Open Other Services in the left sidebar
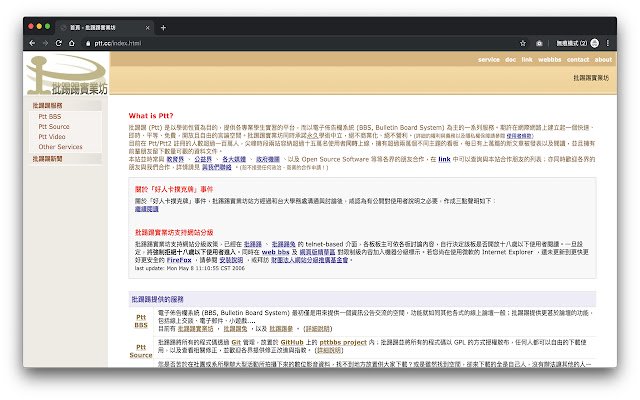 [60, 147]
